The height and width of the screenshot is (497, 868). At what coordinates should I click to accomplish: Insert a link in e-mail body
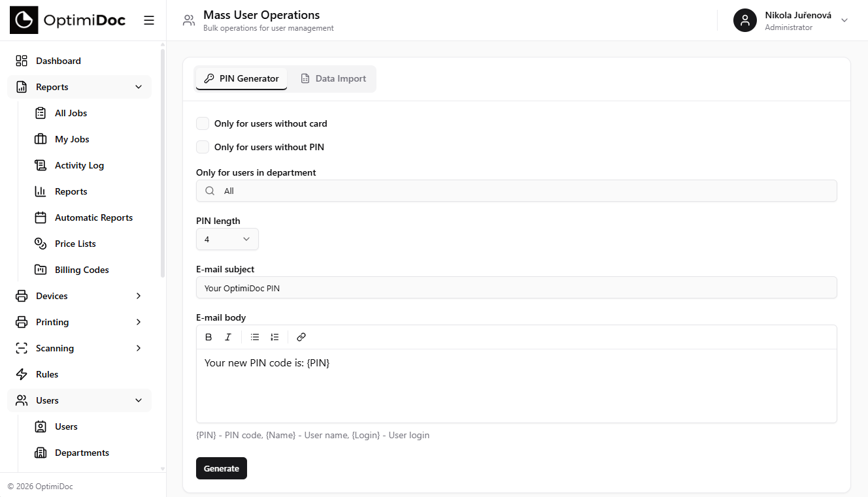click(301, 337)
